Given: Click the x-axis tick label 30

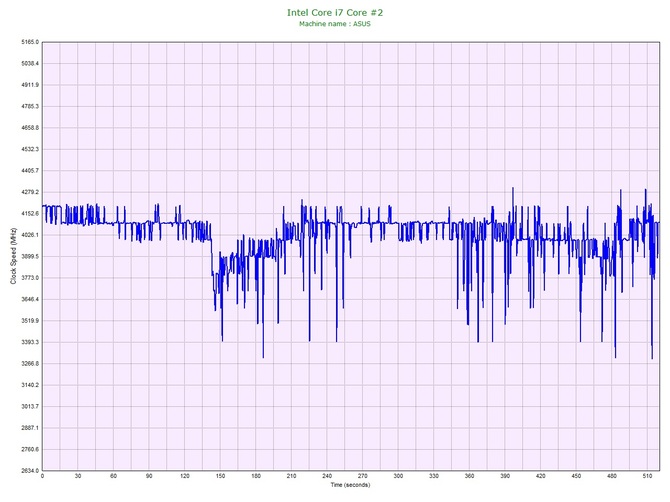Looking at the screenshot, I should pos(78,476).
